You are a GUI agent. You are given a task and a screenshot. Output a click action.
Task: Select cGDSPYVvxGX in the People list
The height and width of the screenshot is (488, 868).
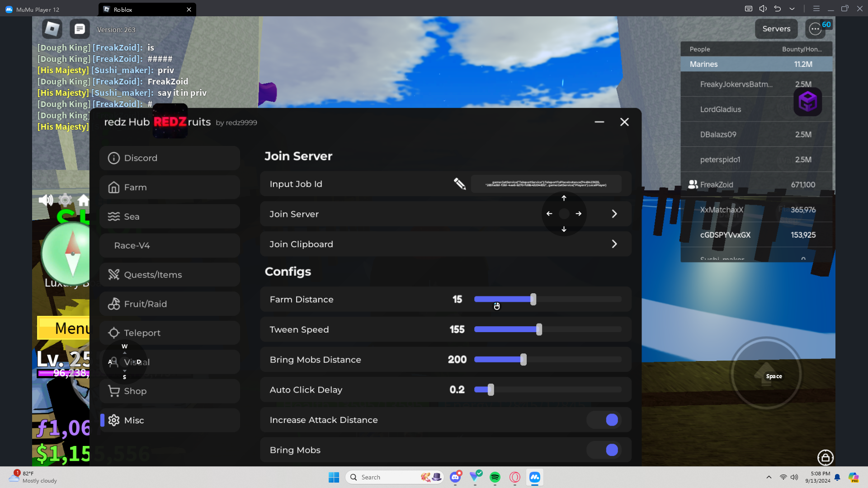coord(757,235)
